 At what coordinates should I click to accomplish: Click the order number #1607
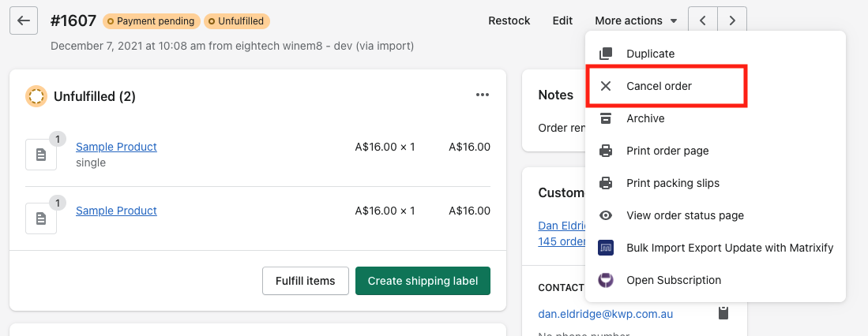pos(73,21)
